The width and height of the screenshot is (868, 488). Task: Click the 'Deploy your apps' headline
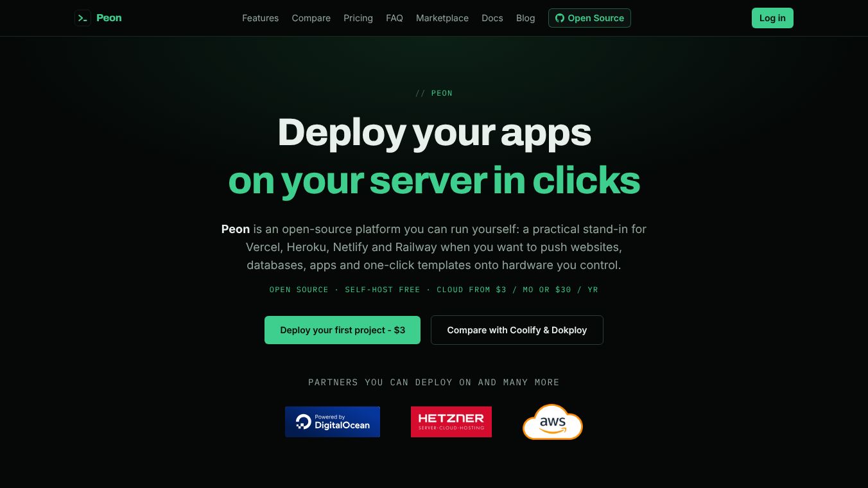tap(434, 132)
